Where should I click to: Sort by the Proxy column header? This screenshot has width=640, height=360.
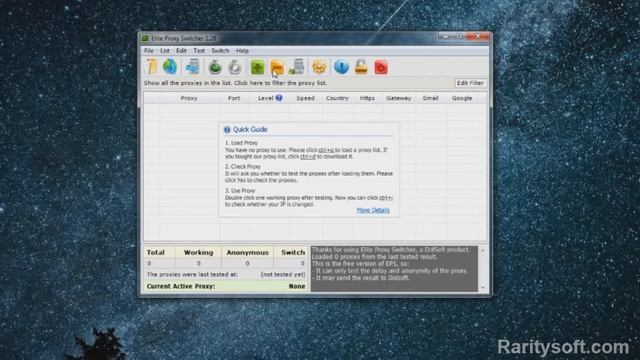pos(189,98)
